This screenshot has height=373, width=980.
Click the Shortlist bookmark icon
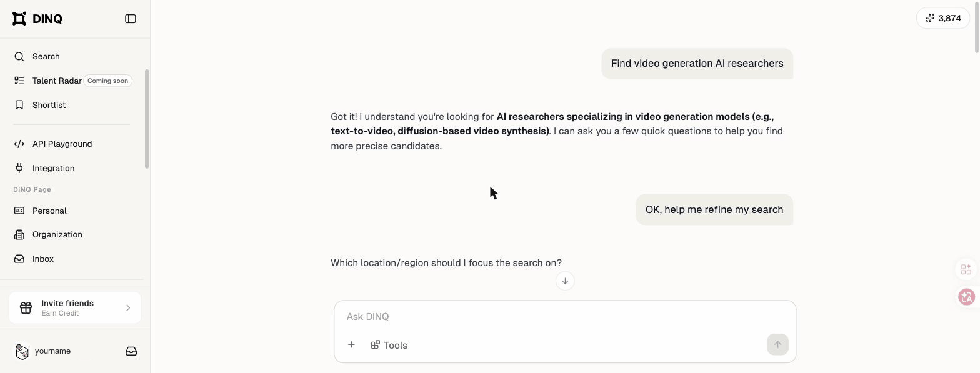[x=19, y=105]
